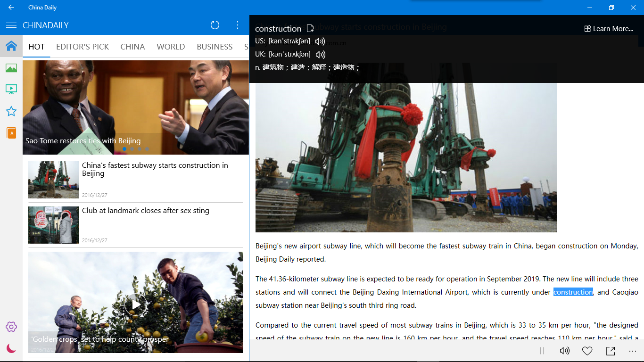Click Learn More in dictionary popup
Image resolution: width=644 pixels, height=362 pixels.
coord(609,29)
